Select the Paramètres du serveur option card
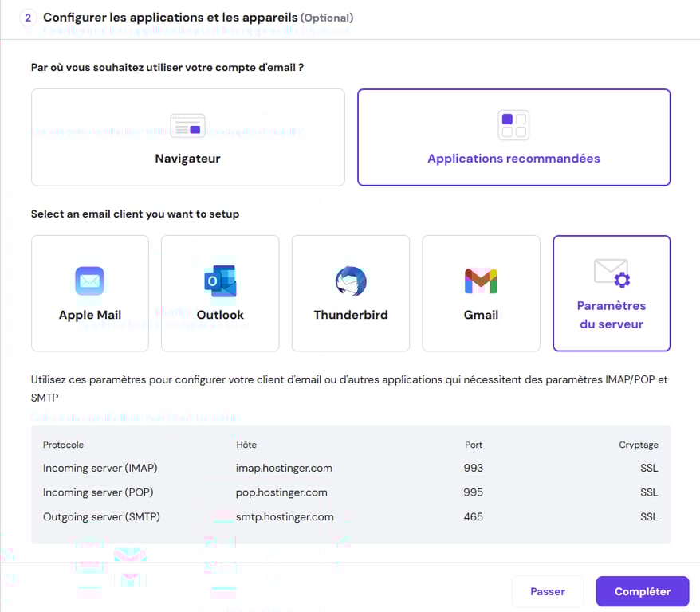This screenshot has width=700, height=612. pyautogui.click(x=611, y=293)
